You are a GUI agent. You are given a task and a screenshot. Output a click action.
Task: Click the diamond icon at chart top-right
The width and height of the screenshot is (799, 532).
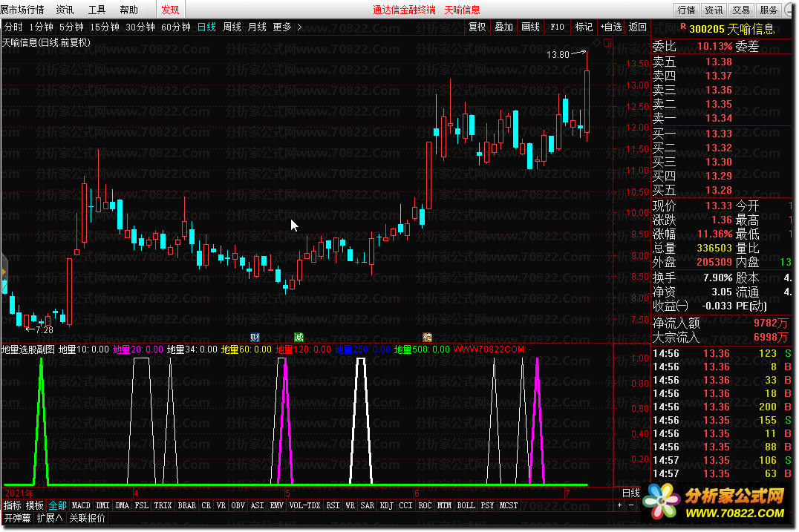[x=597, y=42]
